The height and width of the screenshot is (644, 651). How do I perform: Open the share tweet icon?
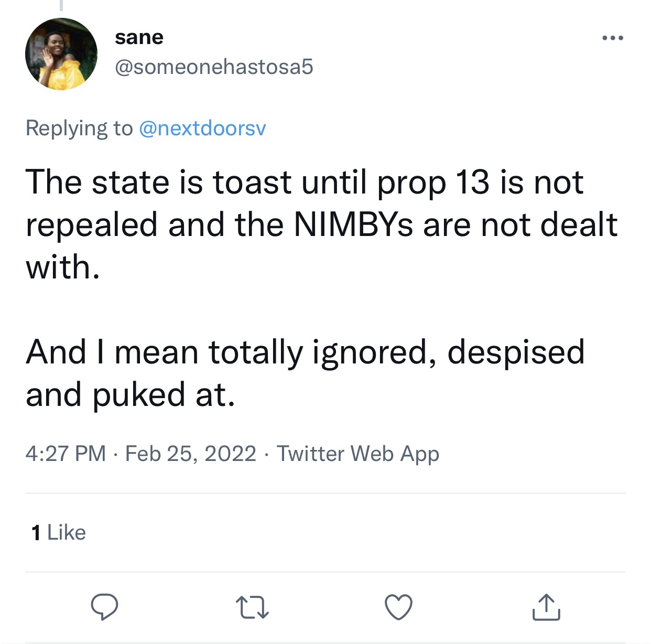(x=546, y=607)
